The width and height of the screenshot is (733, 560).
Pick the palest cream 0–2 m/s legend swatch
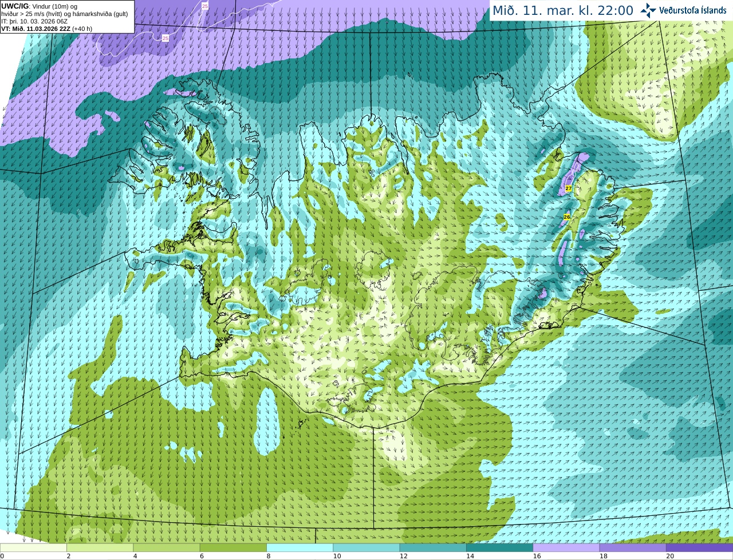pyautogui.click(x=33, y=548)
